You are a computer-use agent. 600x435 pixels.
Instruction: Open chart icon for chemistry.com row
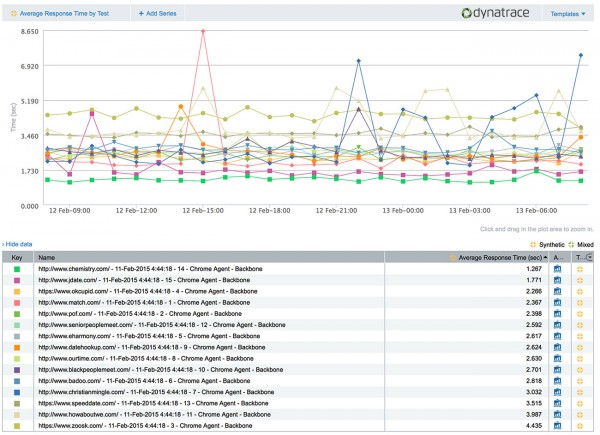(558, 269)
